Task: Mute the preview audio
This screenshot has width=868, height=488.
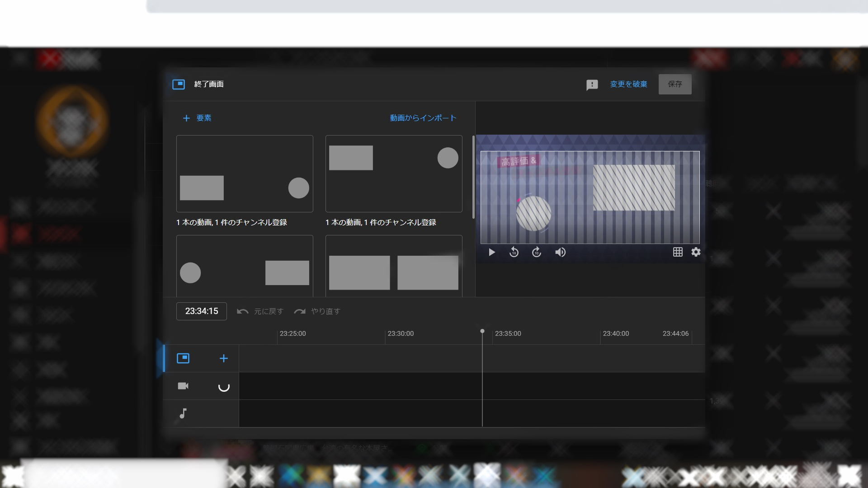Action: coord(560,252)
